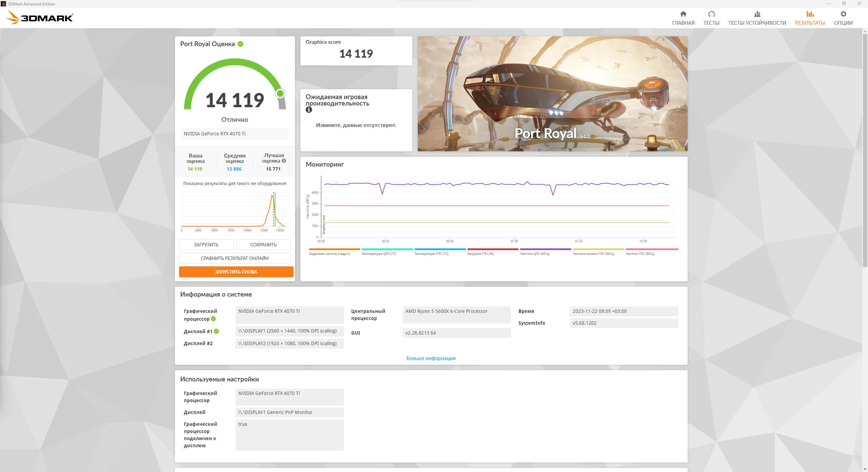Open the Тесты gauge icon
The height and width of the screenshot is (472, 868).
[711, 14]
